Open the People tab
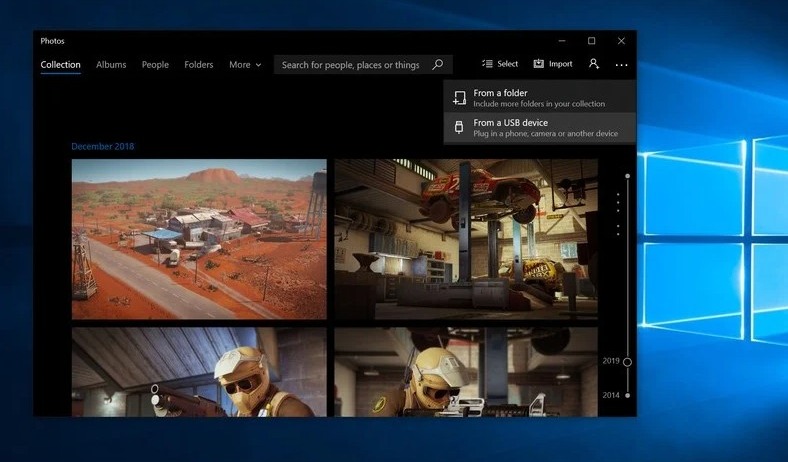This screenshot has width=788, height=462. tap(155, 65)
